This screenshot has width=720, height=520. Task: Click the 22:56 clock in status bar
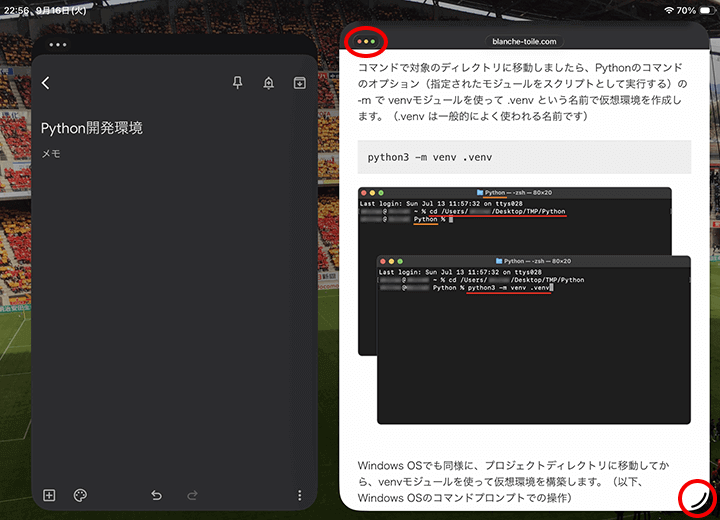(16, 10)
